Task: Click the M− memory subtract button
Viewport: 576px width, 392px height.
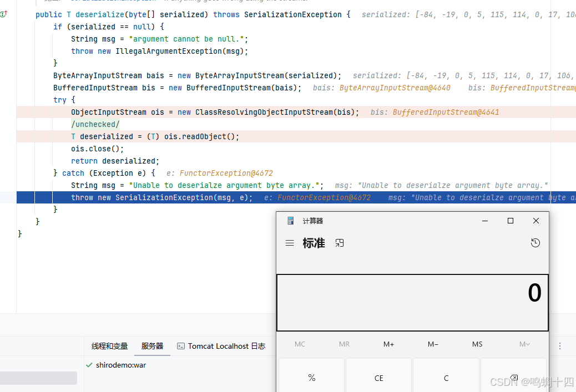Action: 433,344
